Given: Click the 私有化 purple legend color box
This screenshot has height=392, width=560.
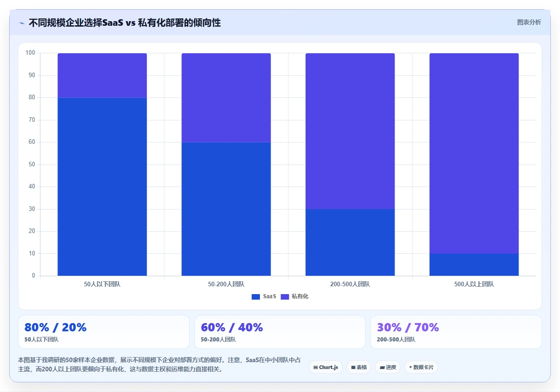Looking at the screenshot, I should (x=284, y=297).
